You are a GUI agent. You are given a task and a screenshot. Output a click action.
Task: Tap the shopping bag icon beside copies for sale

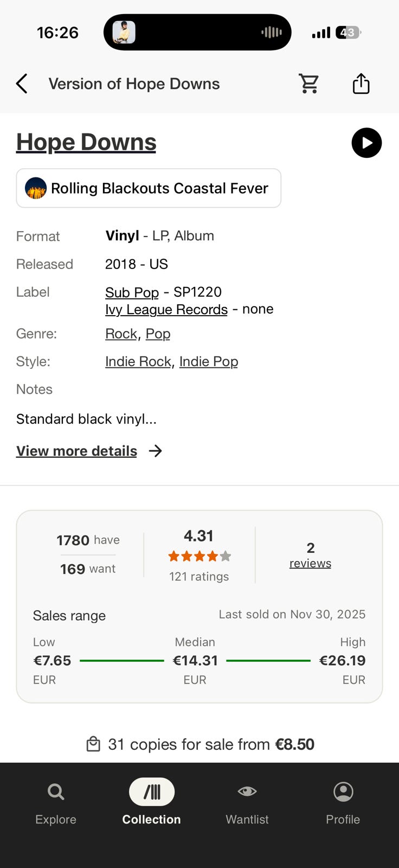93,744
